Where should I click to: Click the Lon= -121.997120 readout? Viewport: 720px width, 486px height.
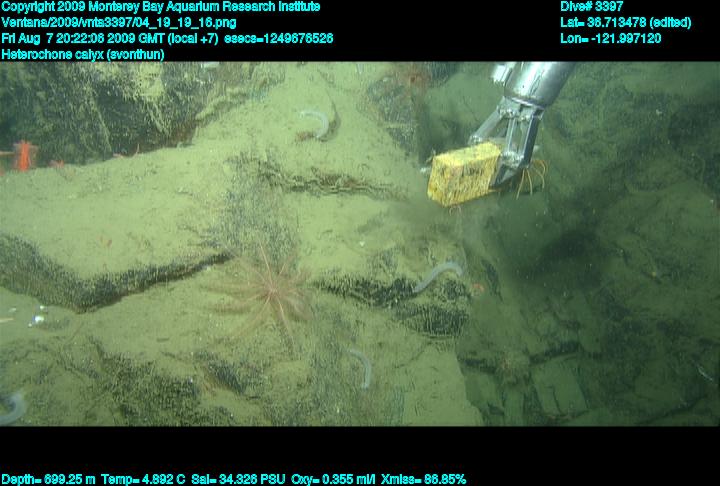click(x=611, y=39)
